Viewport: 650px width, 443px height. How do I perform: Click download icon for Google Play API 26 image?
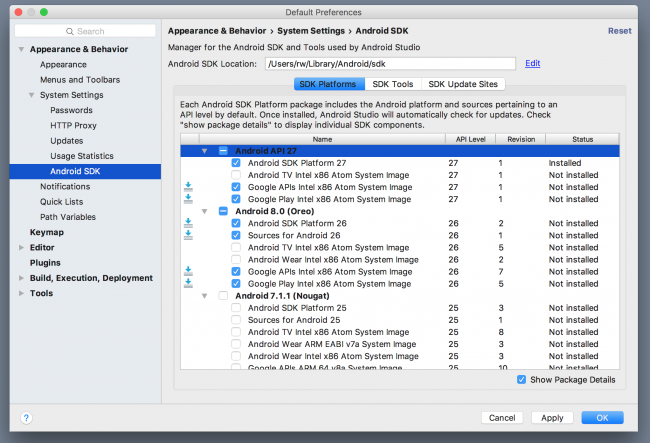pyautogui.click(x=188, y=283)
